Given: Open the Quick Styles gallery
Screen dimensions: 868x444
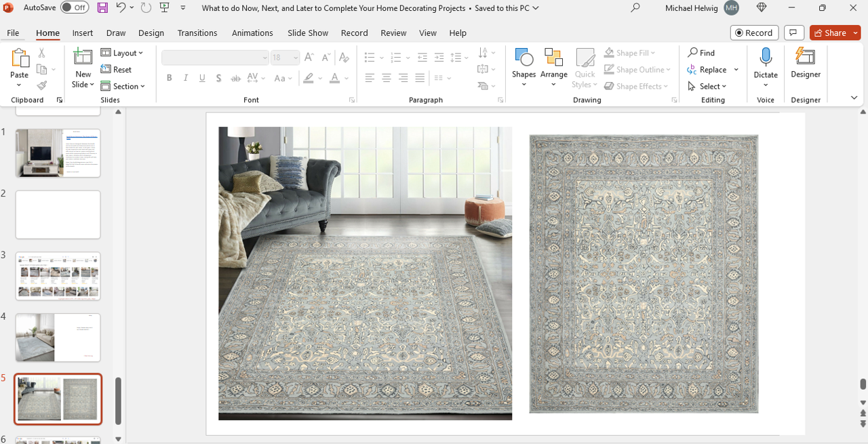Looking at the screenshot, I should tap(585, 68).
